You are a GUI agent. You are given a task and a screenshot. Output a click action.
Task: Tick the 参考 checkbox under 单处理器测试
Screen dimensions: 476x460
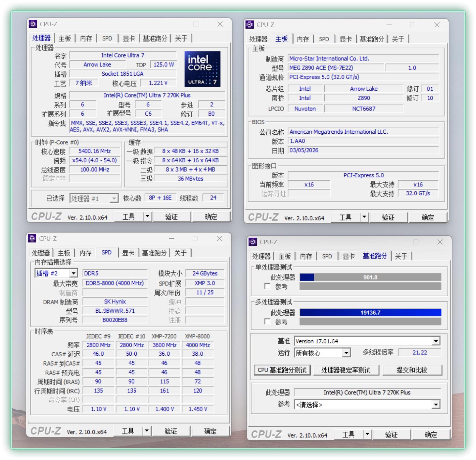(268, 286)
